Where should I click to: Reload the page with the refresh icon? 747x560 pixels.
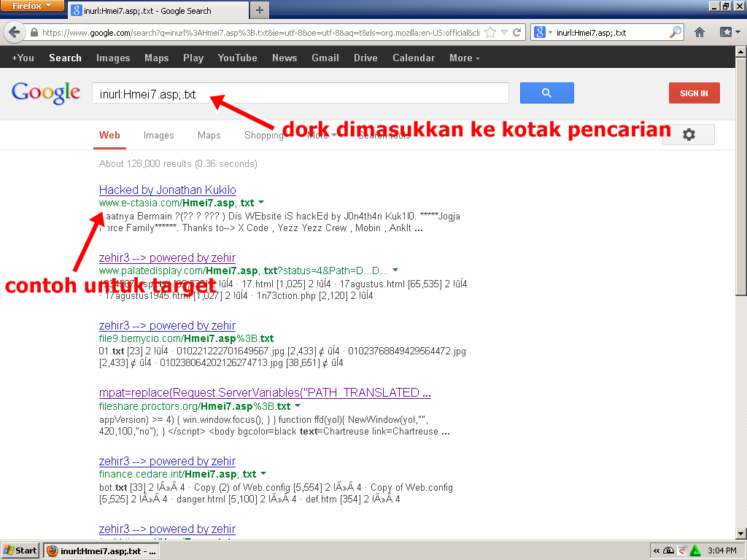tap(516, 33)
